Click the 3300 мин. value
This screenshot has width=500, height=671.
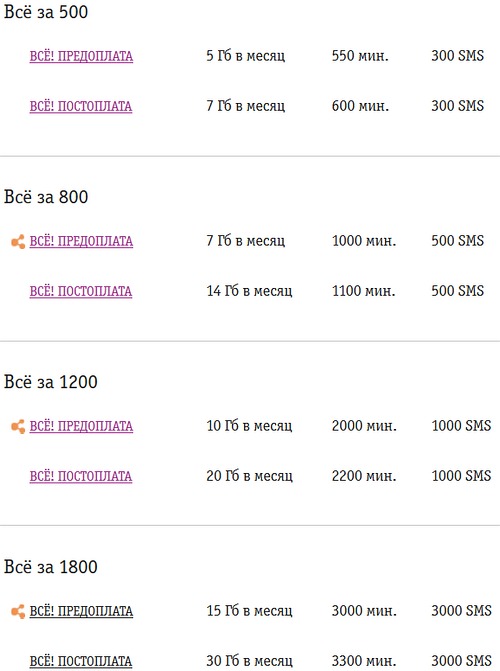(x=364, y=661)
